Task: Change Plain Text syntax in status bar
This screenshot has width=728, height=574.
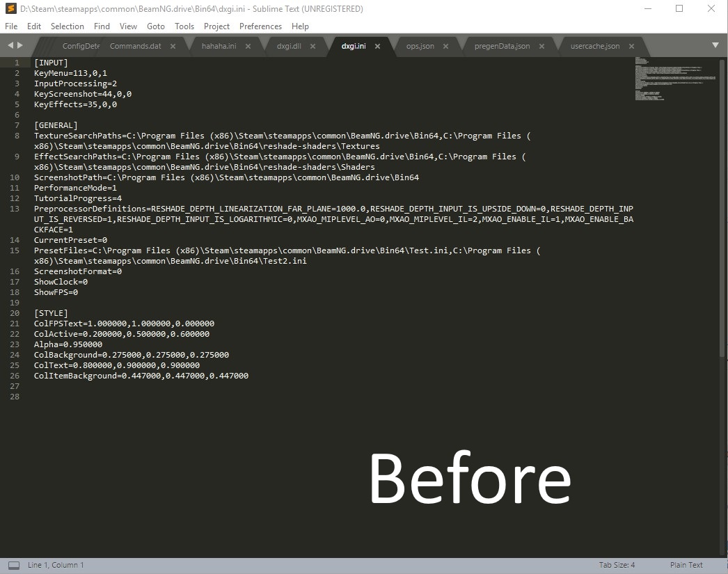Action: click(x=686, y=565)
